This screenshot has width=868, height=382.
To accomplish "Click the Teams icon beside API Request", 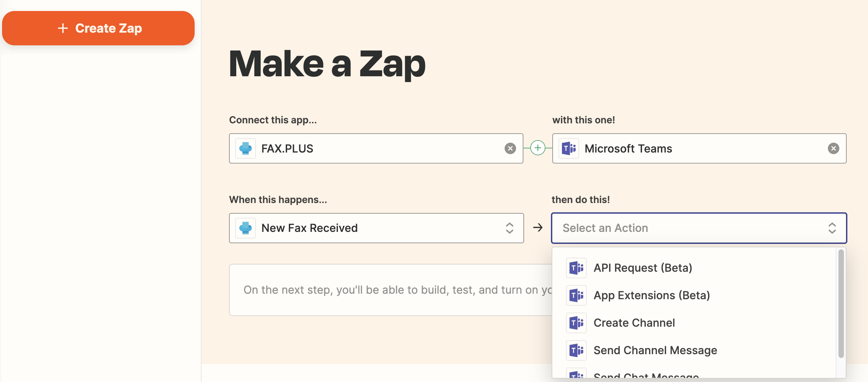I will [576, 268].
